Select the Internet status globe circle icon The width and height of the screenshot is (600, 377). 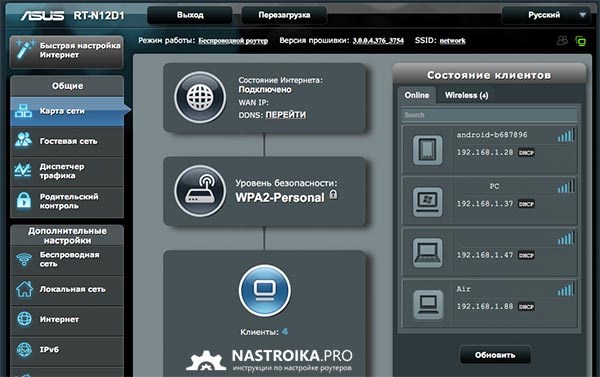click(x=200, y=97)
